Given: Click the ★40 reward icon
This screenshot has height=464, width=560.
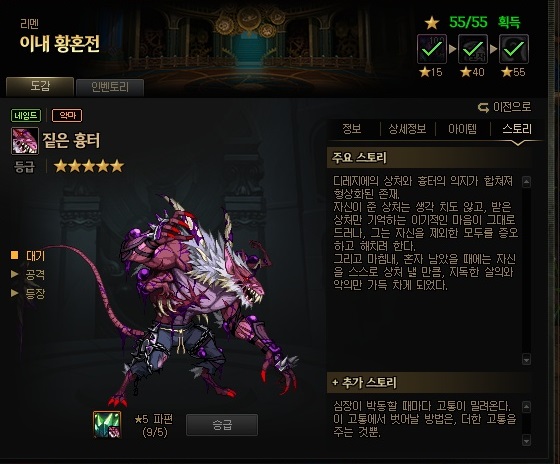Looking at the screenshot, I should 473,49.
